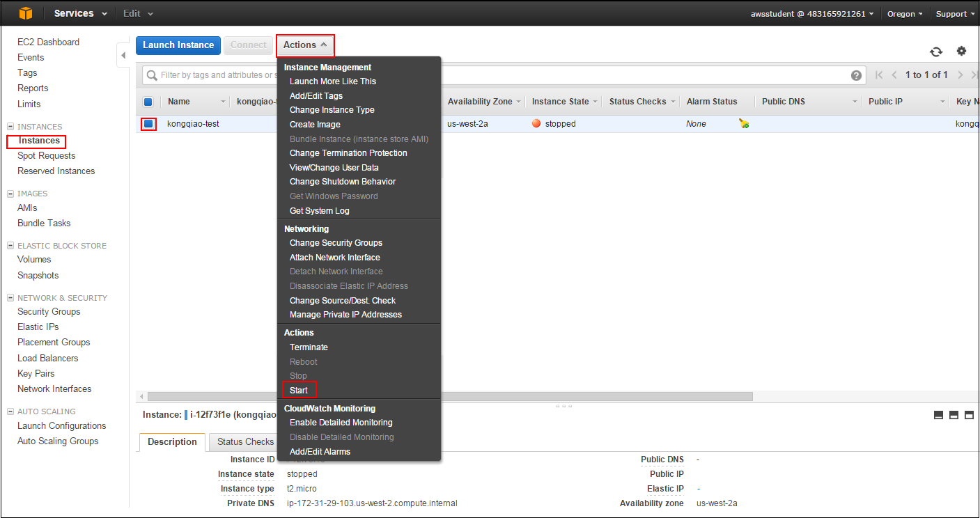The width and height of the screenshot is (980, 518).
Task: Switch to the Description tab
Action: [x=173, y=442]
